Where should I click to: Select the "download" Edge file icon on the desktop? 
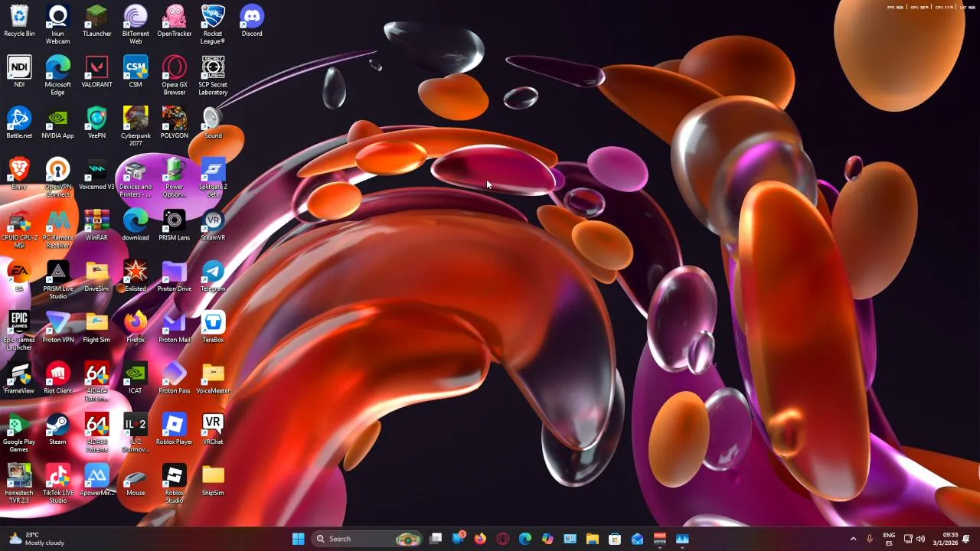(136, 226)
